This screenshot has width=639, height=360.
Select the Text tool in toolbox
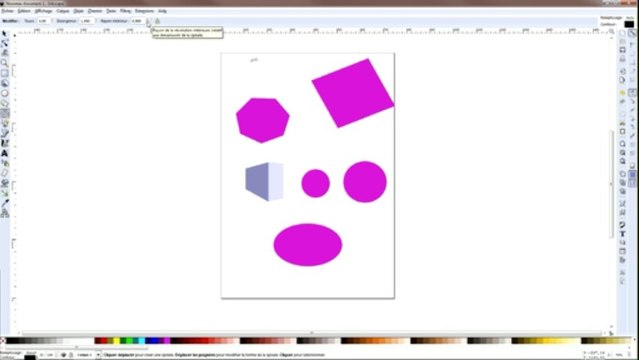pyautogui.click(x=4, y=153)
